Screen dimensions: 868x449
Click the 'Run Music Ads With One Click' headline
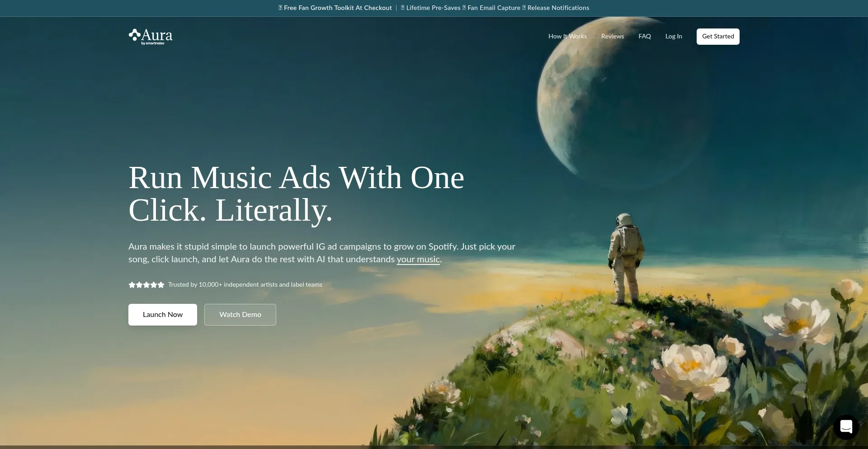pyautogui.click(x=296, y=194)
